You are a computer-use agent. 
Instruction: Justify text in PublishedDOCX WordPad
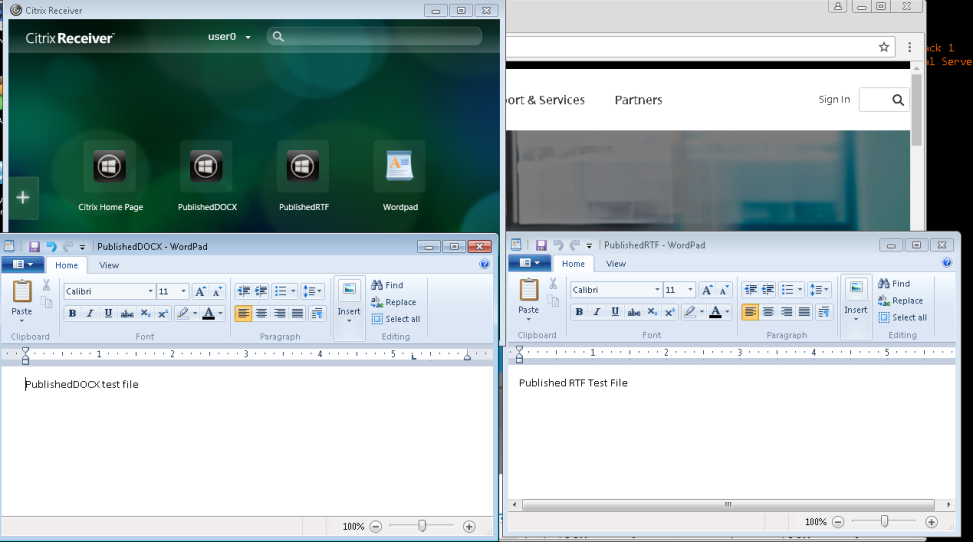tap(298, 314)
